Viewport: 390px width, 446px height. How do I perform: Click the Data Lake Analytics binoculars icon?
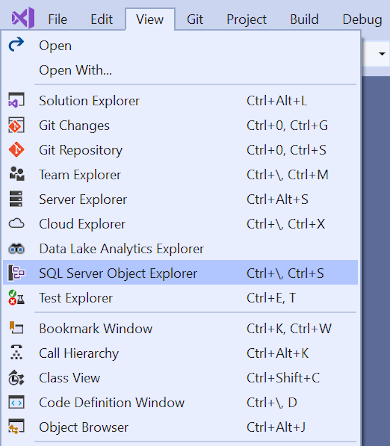(16, 249)
